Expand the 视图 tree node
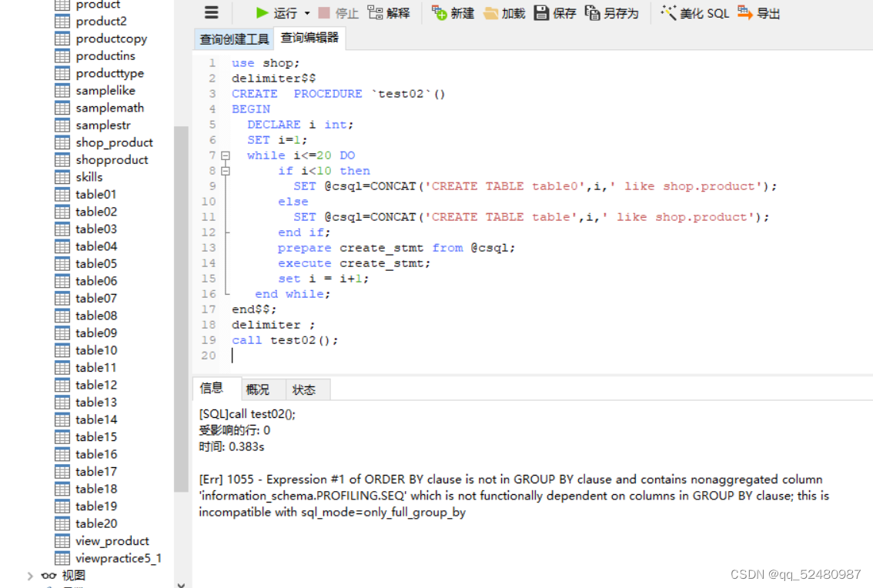This screenshot has width=873, height=588. (x=30, y=576)
